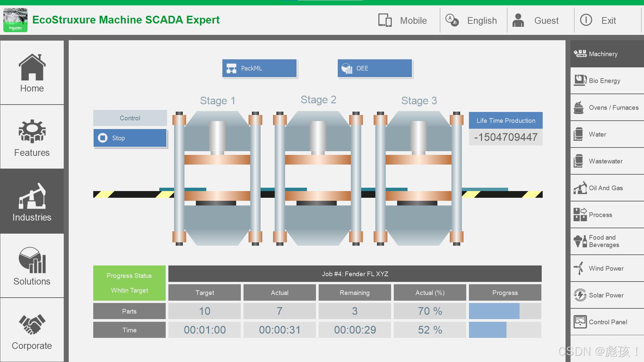Select the Wind Power turbine icon
Viewport: 644px width, 362px height.
point(579,268)
